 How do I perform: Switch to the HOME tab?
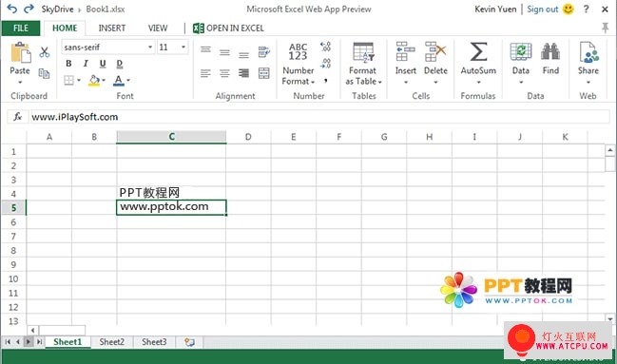tap(65, 29)
